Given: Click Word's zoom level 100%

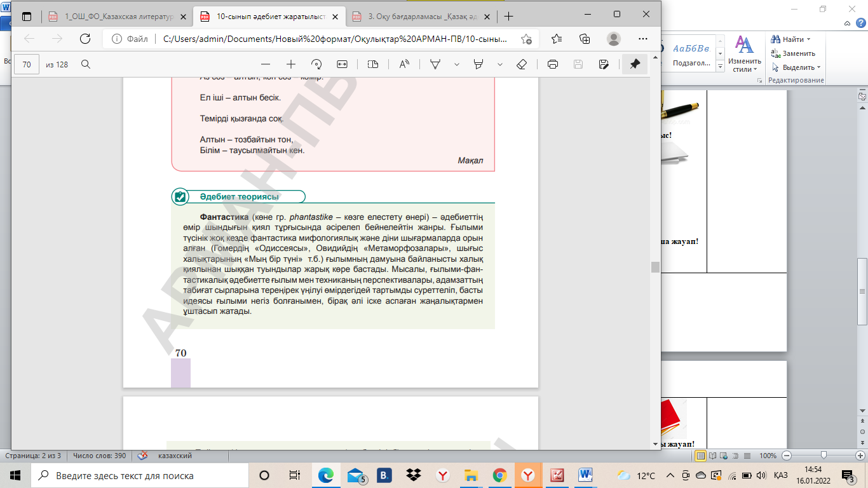Looking at the screenshot, I should (x=768, y=456).
